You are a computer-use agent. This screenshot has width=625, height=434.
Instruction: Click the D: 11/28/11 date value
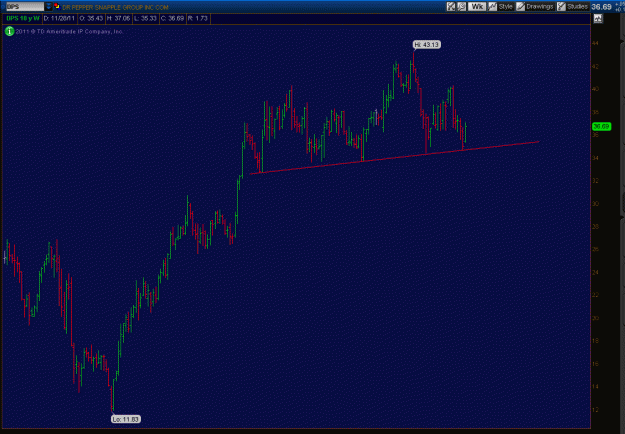[59, 18]
